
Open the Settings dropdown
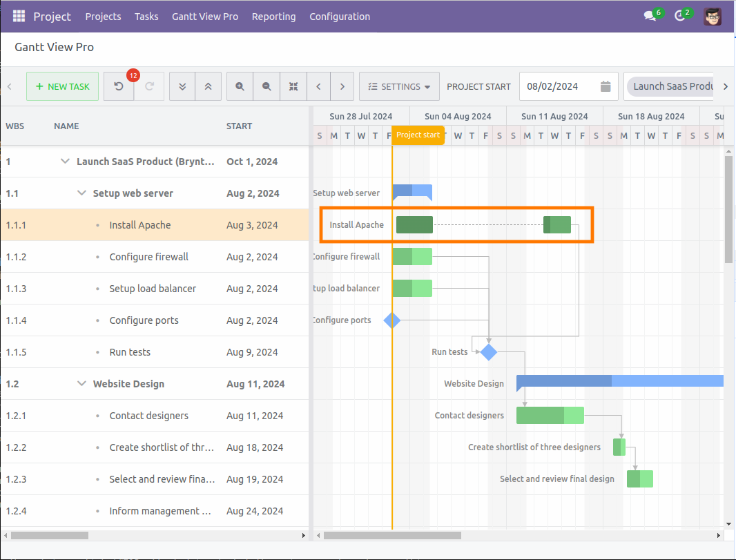click(399, 86)
